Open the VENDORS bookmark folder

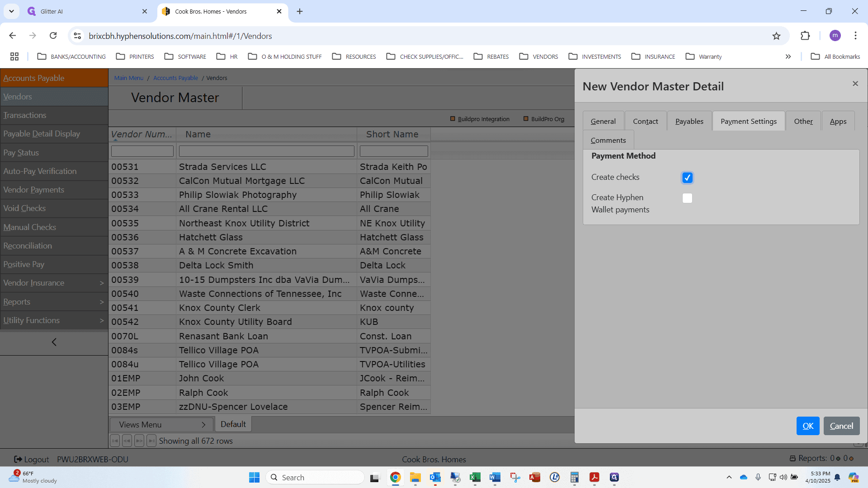point(538,56)
